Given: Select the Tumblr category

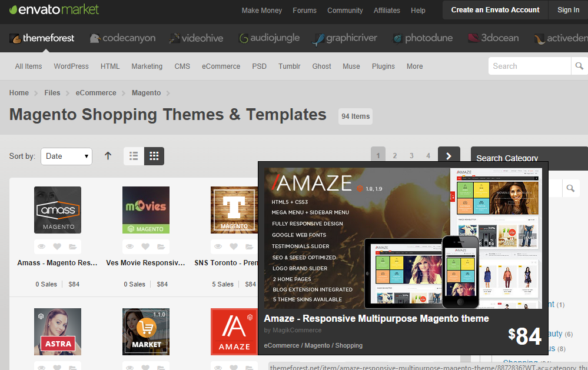Looking at the screenshot, I should pyautogui.click(x=289, y=66).
